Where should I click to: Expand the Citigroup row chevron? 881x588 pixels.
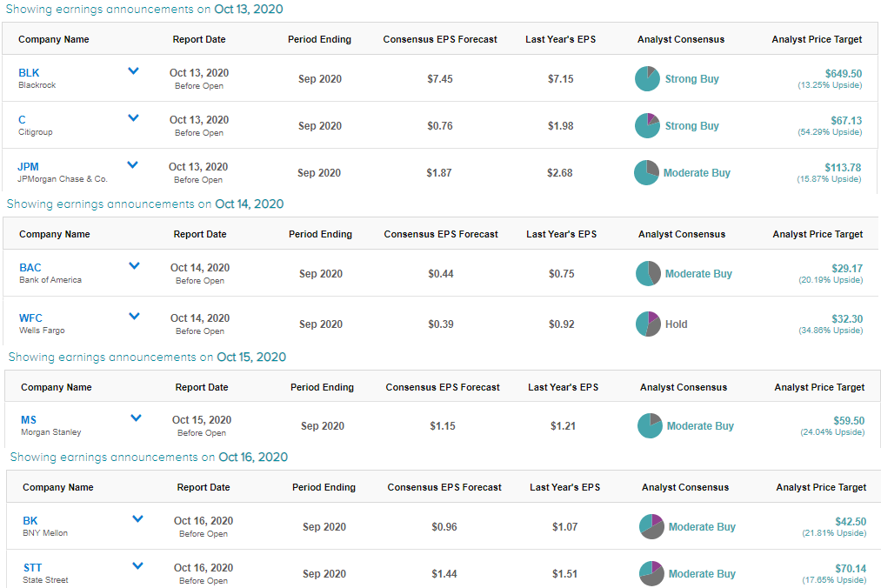pos(133,118)
